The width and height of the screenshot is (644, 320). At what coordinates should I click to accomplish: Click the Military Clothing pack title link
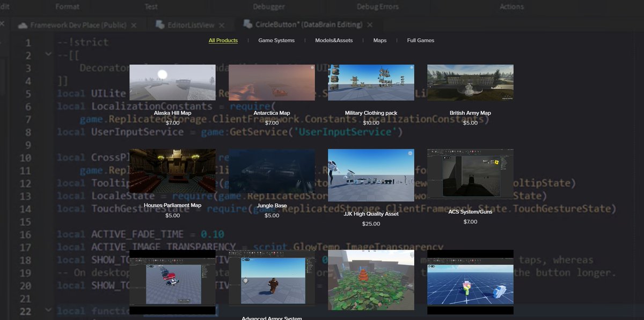pos(371,113)
